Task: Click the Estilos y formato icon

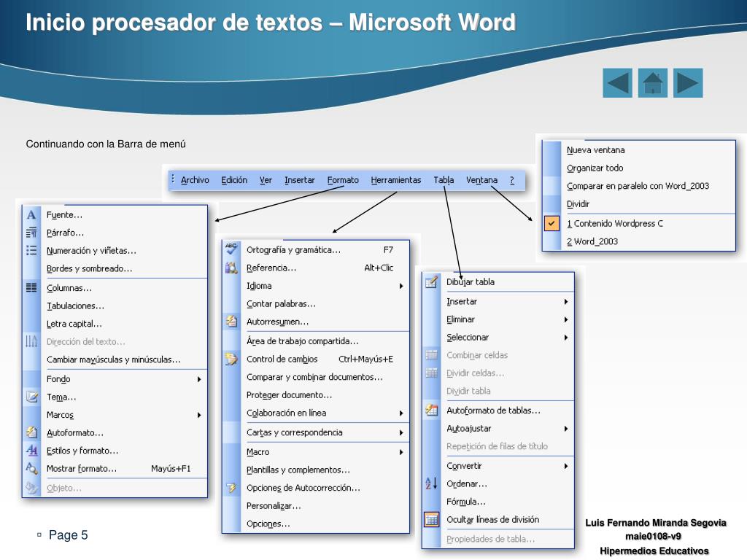Action: click(31, 451)
